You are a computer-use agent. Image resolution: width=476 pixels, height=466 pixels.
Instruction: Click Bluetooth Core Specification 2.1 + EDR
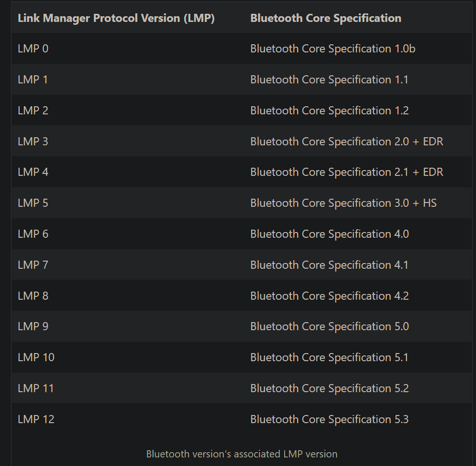coord(347,172)
